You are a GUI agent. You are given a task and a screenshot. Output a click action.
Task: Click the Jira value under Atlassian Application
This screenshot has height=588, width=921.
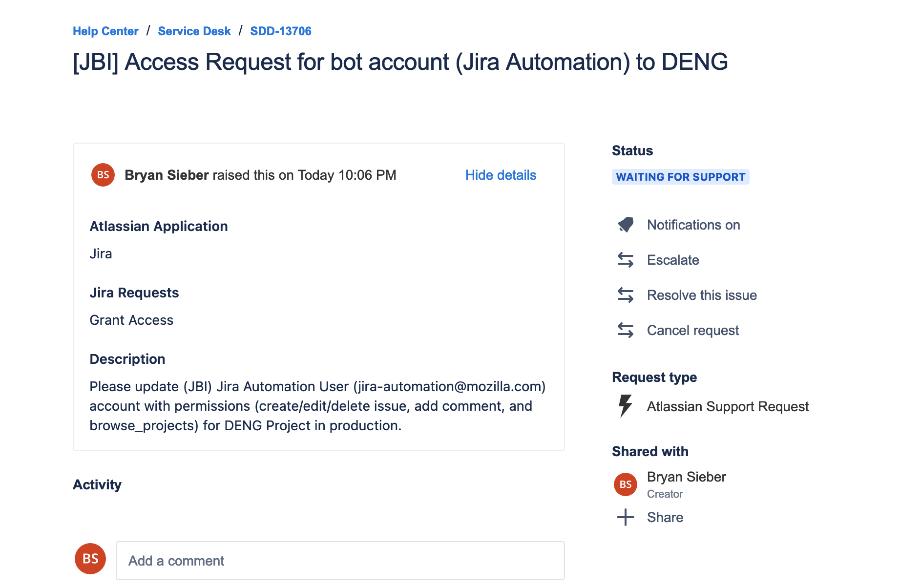pos(101,254)
